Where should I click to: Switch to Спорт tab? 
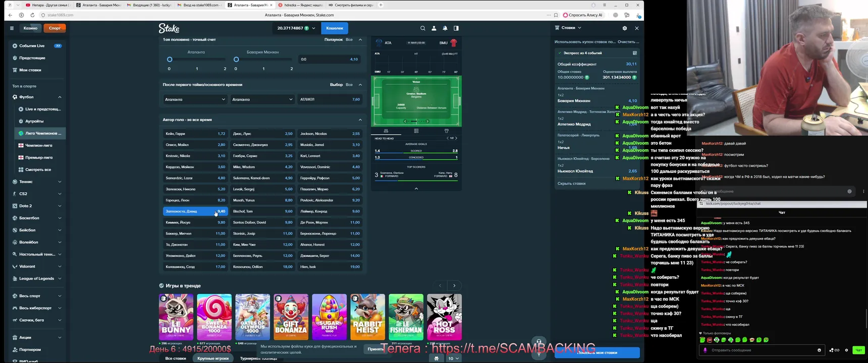click(55, 28)
